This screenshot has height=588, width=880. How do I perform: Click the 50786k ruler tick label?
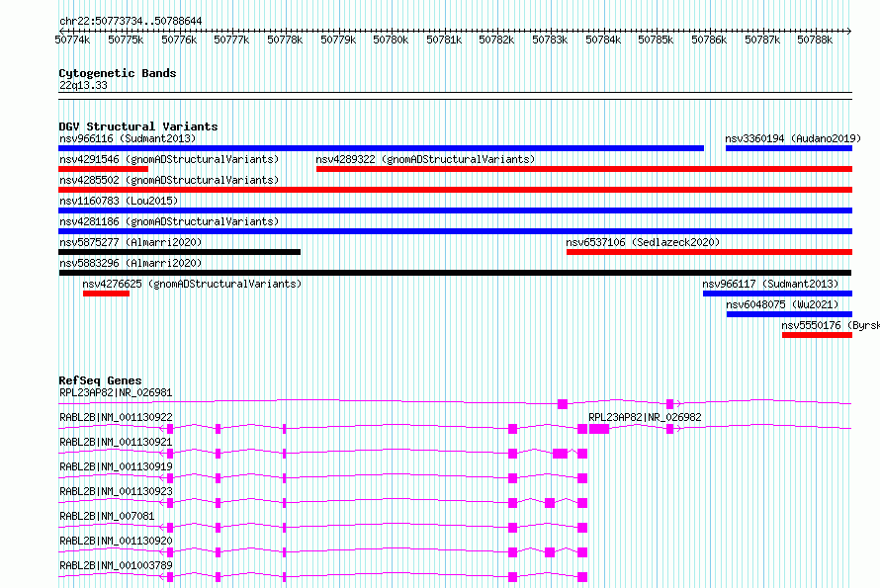point(709,40)
